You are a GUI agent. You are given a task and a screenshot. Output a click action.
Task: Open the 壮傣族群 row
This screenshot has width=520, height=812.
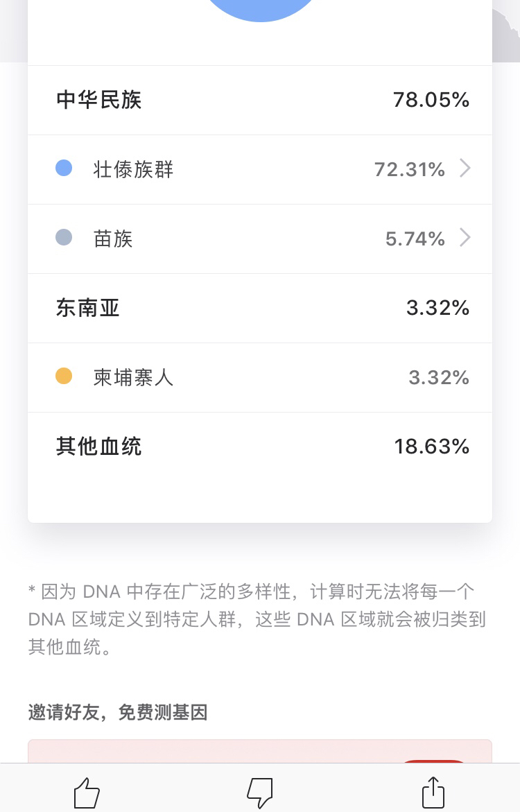[x=260, y=169]
